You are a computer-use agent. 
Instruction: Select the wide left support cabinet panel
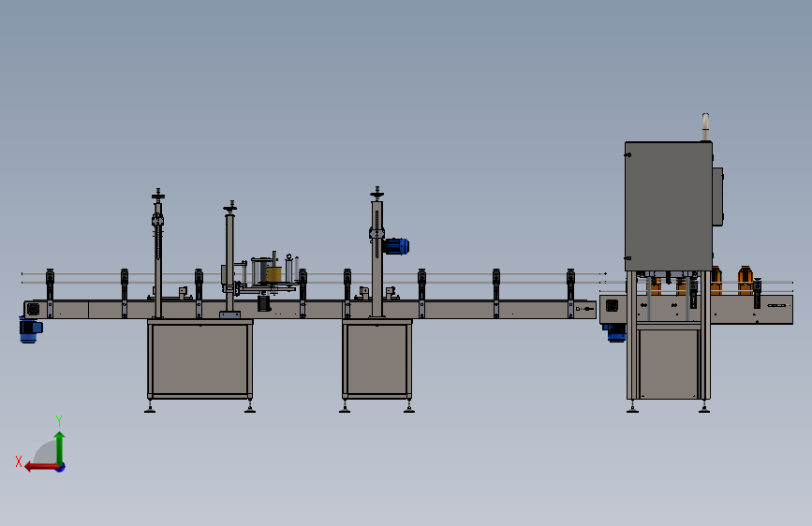pyautogui.click(x=199, y=358)
